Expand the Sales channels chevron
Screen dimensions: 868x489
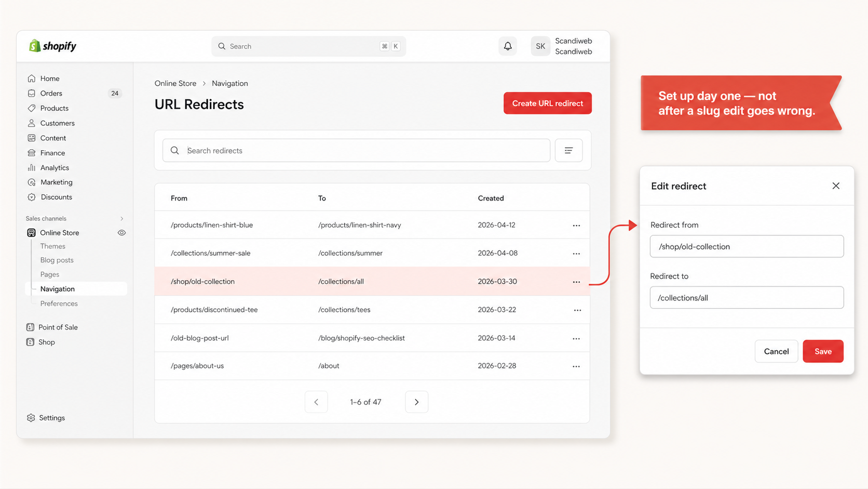coord(121,218)
